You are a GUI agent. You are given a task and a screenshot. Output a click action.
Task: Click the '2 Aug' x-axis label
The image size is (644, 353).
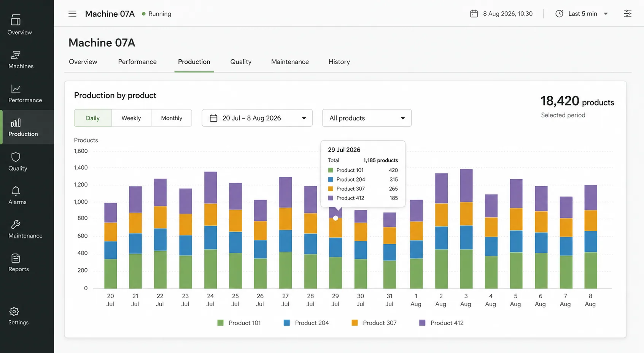441,300
